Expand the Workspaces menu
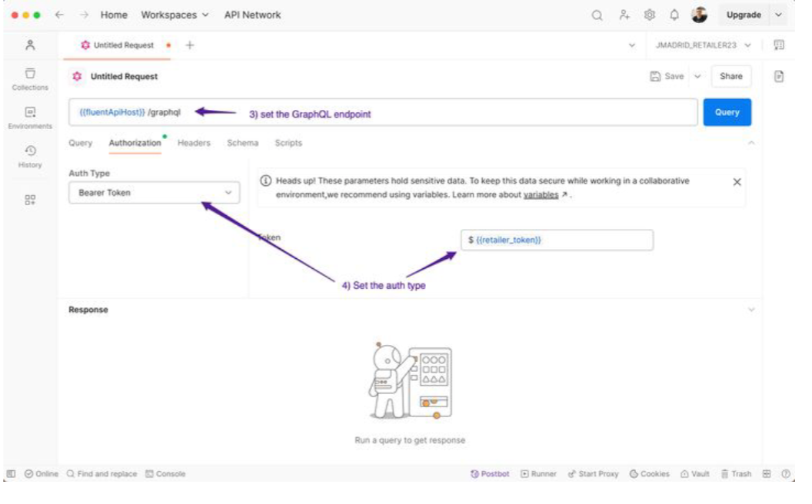This screenshot has width=812, height=504. [x=175, y=15]
